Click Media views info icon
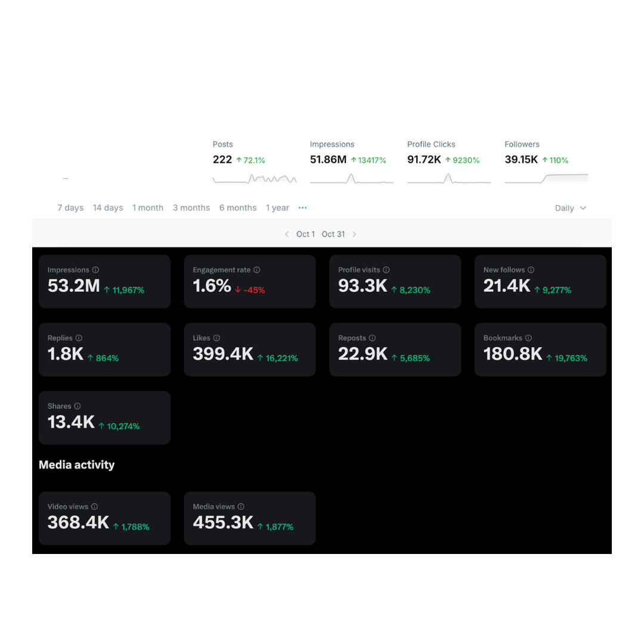This screenshot has height=644, width=644. [241, 507]
